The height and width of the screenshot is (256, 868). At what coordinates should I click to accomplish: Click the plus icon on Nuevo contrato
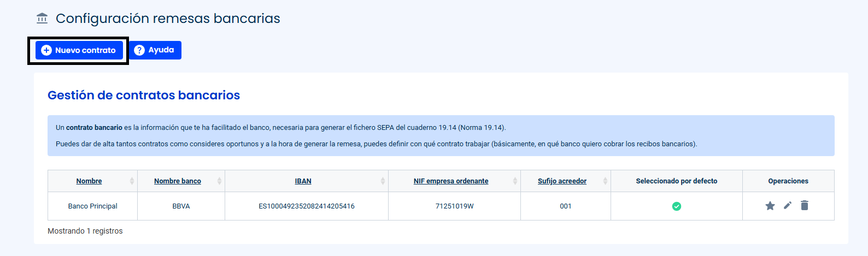pos(46,50)
